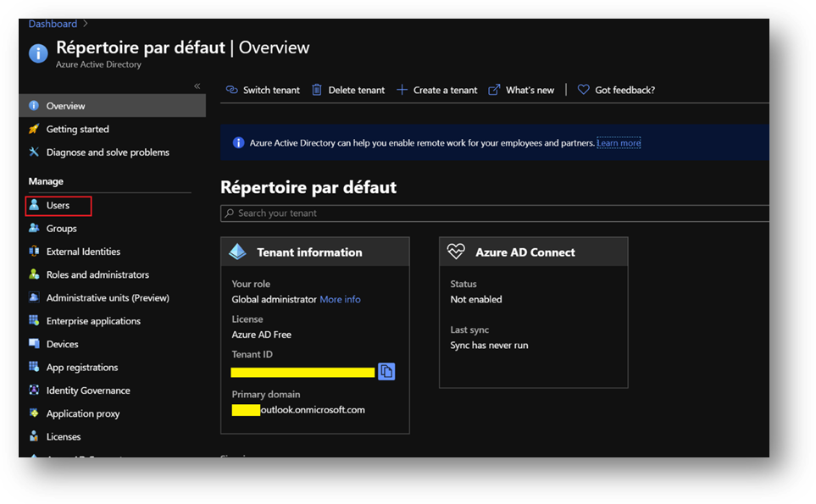The width and height of the screenshot is (816, 504).
Task: Open Users in the Manage menu
Action: 58,205
